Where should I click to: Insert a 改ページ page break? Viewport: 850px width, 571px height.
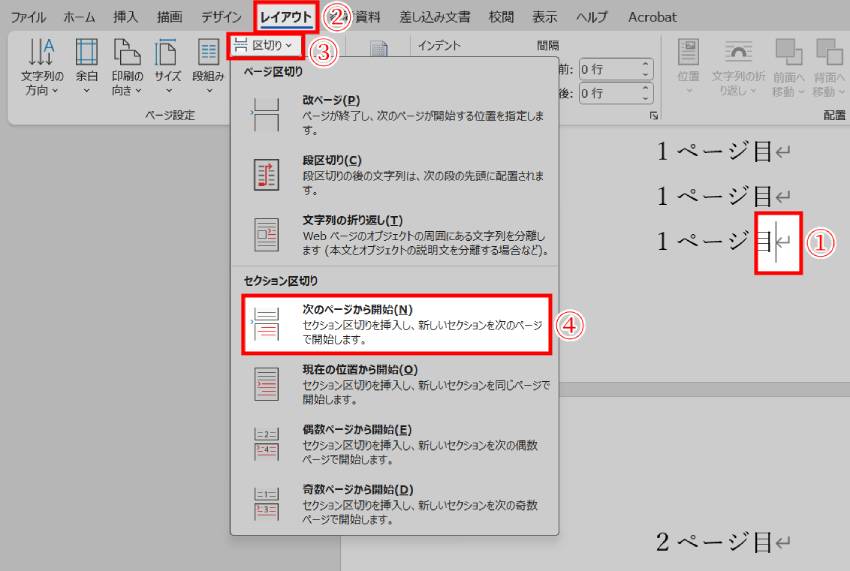pos(395,115)
